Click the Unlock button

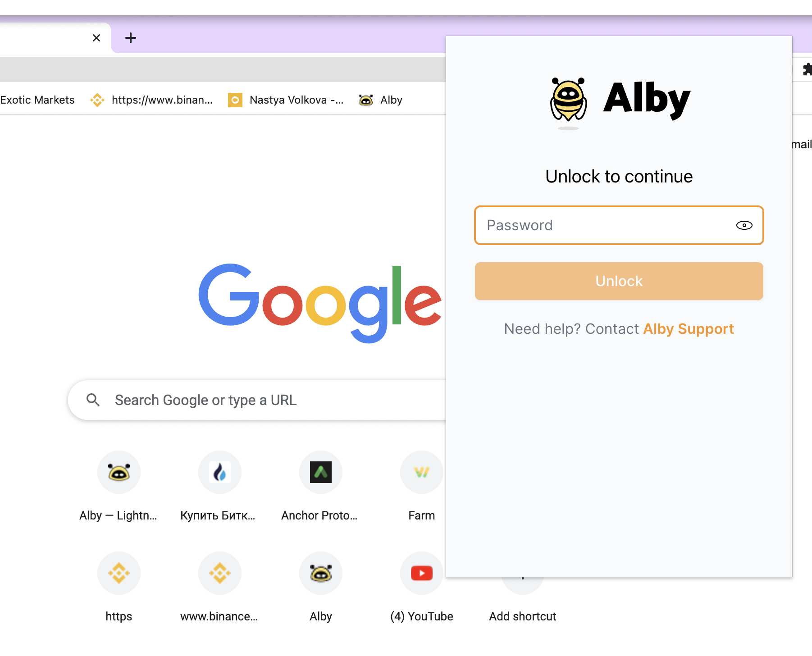click(619, 281)
